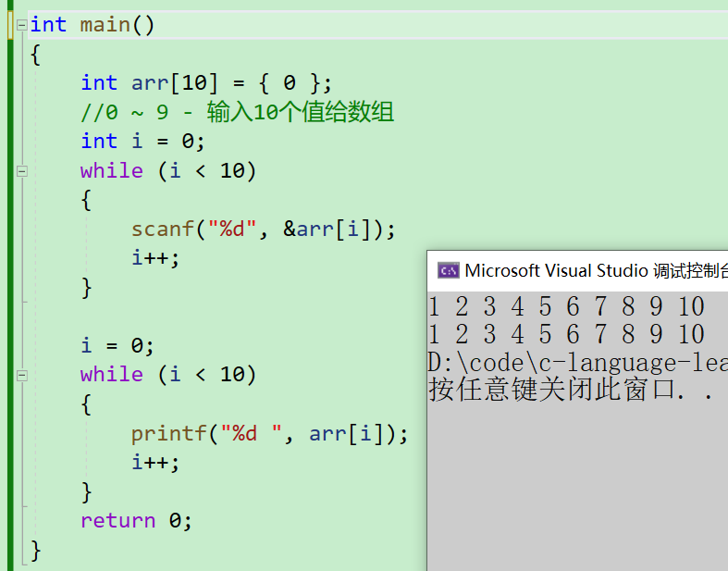Screen dimensions: 728x571
Task: Click the final closing brace of main
Action: [x=36, y=551]
